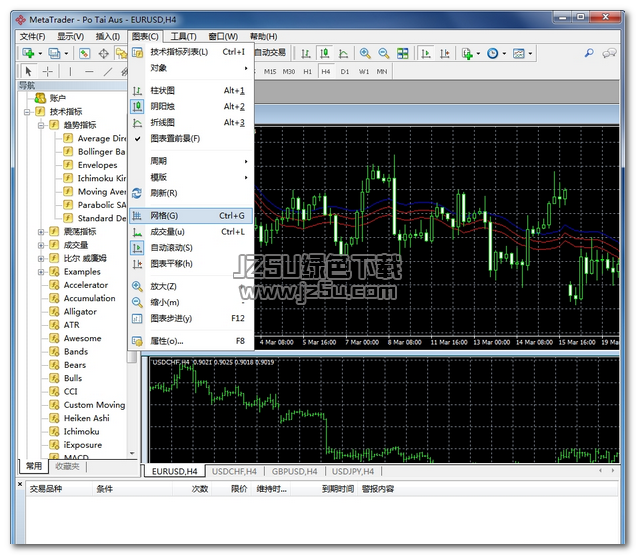Click the data window crosshair icon
Viewport: 636px width, 555px height.
tap(103, 53)
